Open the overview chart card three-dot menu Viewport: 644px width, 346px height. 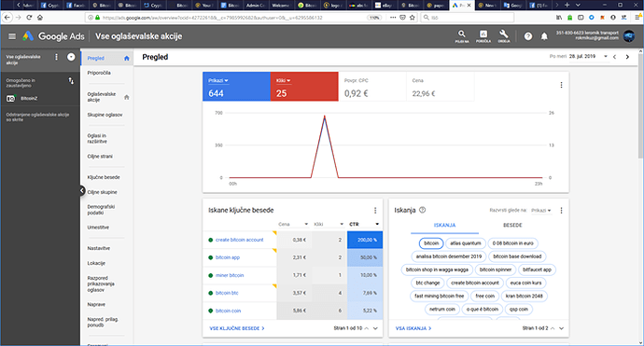(561, 85)
